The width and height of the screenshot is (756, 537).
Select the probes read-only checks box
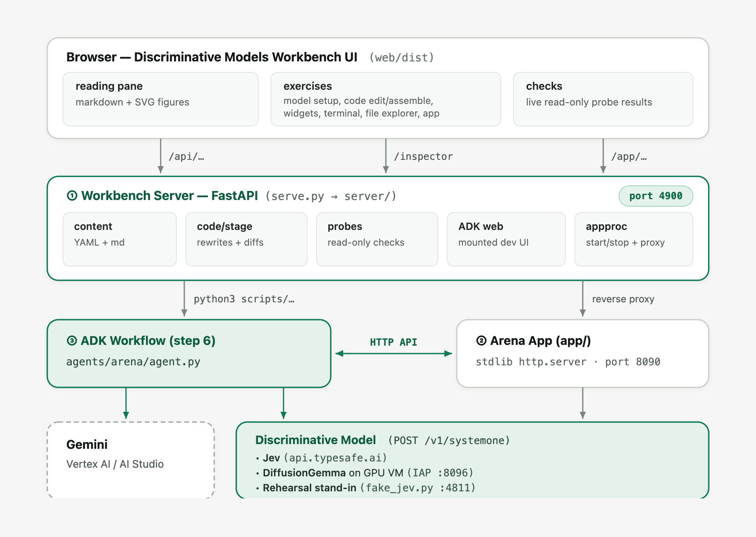click(x=377, y=239)
